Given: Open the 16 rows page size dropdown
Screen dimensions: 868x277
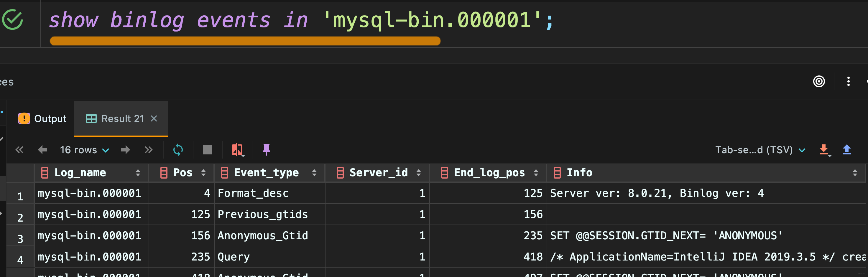Looking at the screenshot, I should coord(84,150).
